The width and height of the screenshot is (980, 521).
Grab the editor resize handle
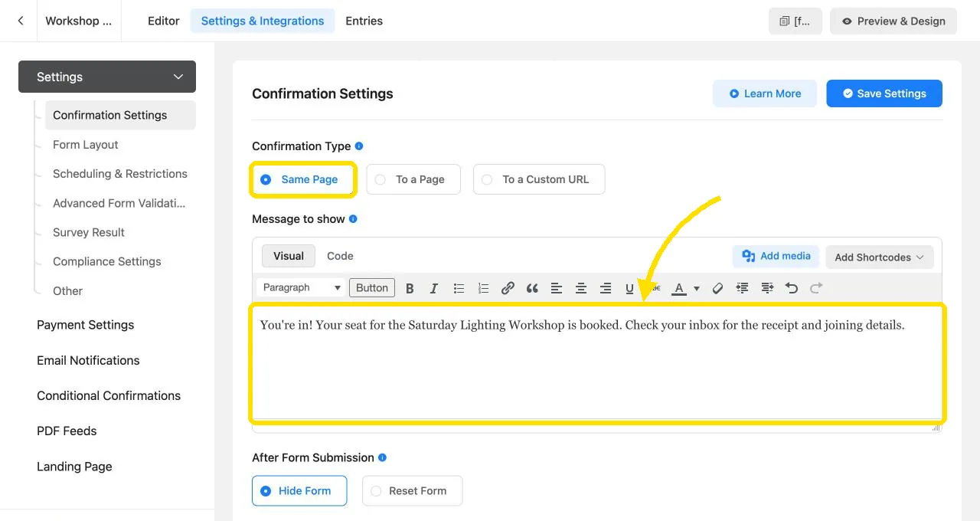[936, 428]
